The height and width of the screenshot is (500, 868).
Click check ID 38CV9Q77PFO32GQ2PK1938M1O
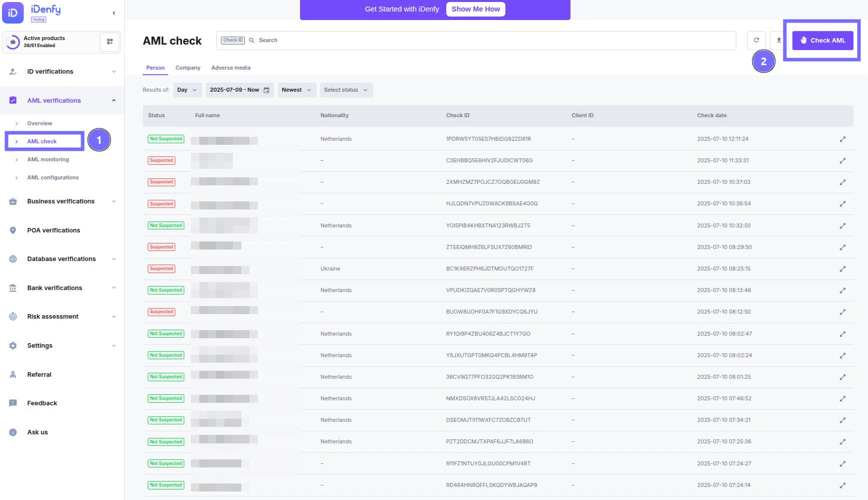489,377
